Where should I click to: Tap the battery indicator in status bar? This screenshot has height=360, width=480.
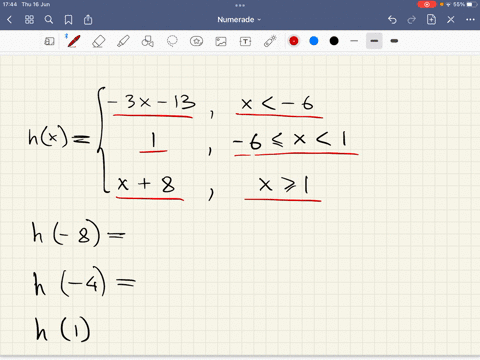(x=472, y=4)
